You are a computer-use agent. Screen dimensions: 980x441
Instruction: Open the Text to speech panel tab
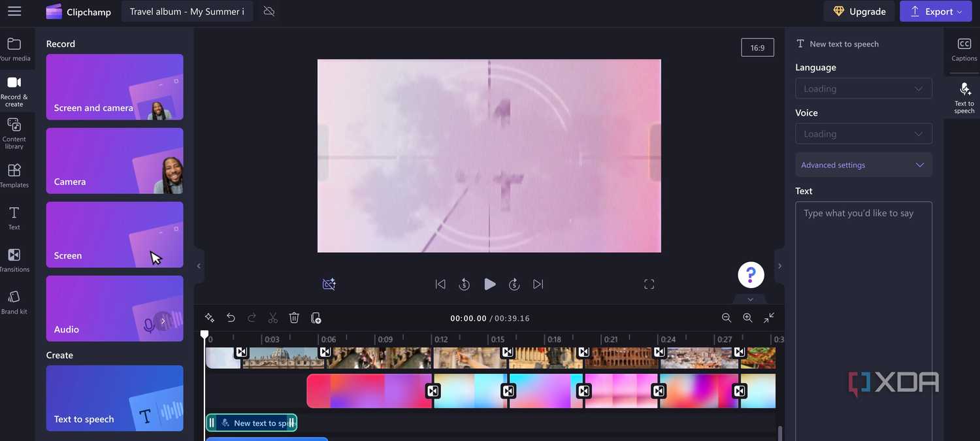[964, 98]
